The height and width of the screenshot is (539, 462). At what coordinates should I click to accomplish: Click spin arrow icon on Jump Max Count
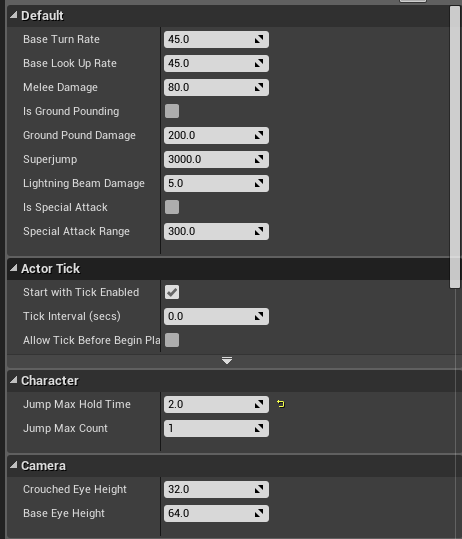(259, 428)
